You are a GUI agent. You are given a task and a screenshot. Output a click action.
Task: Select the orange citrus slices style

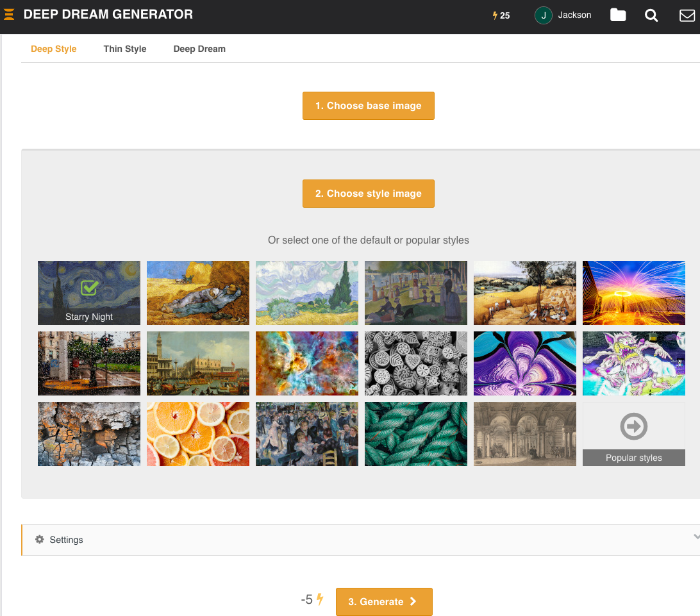(x=198, y=433)
